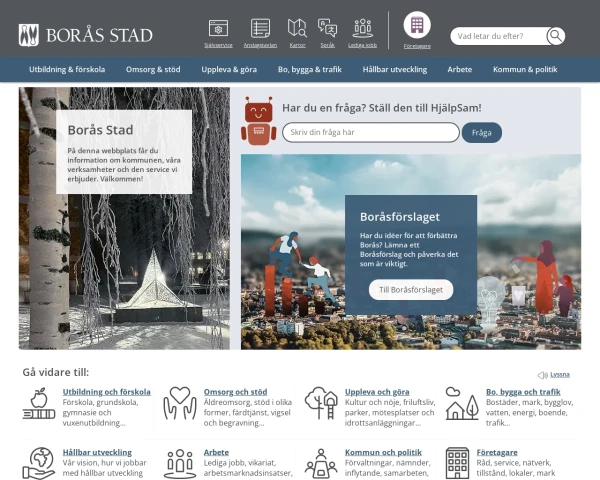Open Arbete menu item

point(460,69)
